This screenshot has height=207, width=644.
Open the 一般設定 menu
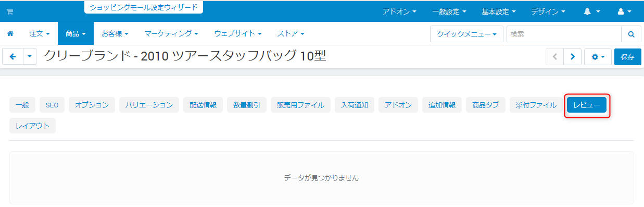449,11
